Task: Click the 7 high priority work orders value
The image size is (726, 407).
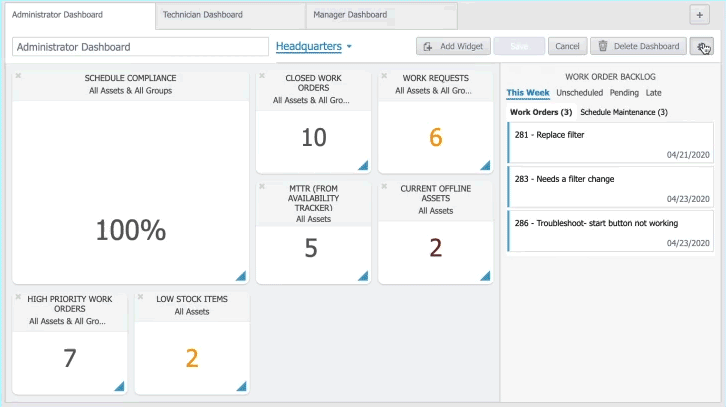Action: pyautogui.click(x=70, y=358)
